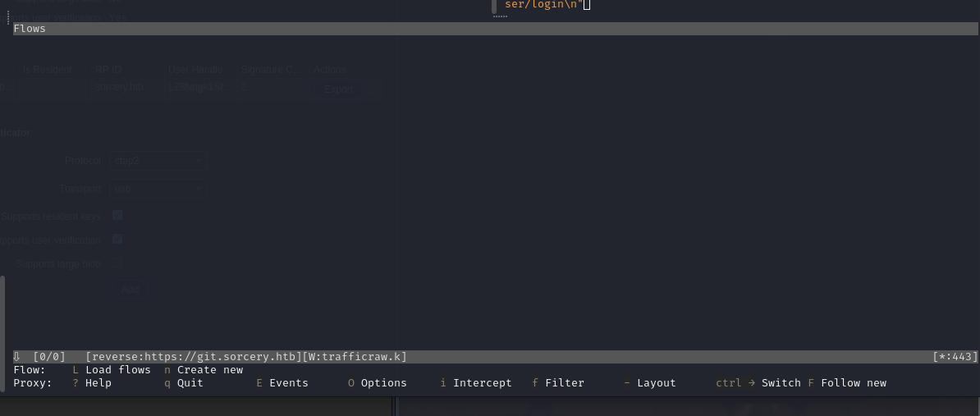
Task: Click the Help key hint
Action: pos(92,383)
